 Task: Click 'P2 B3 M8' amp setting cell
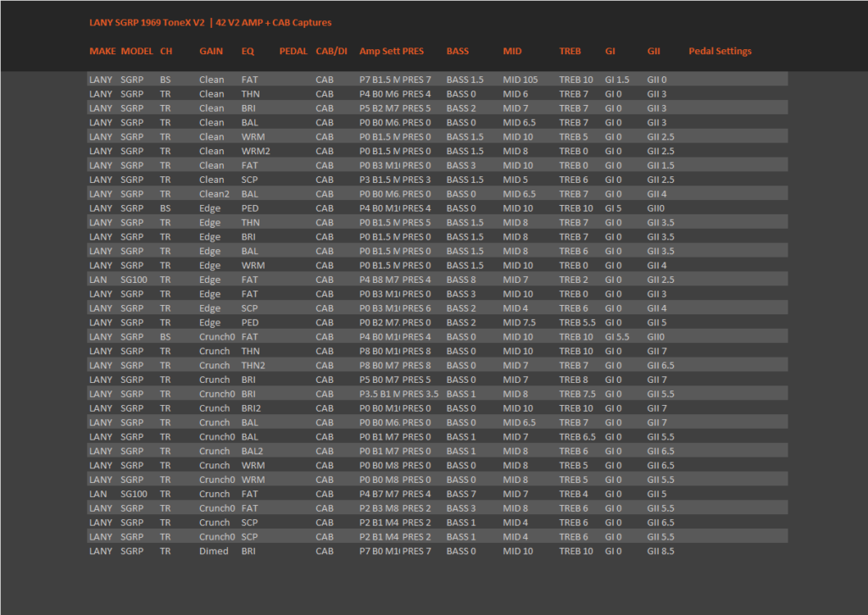[x=379, y=508]
